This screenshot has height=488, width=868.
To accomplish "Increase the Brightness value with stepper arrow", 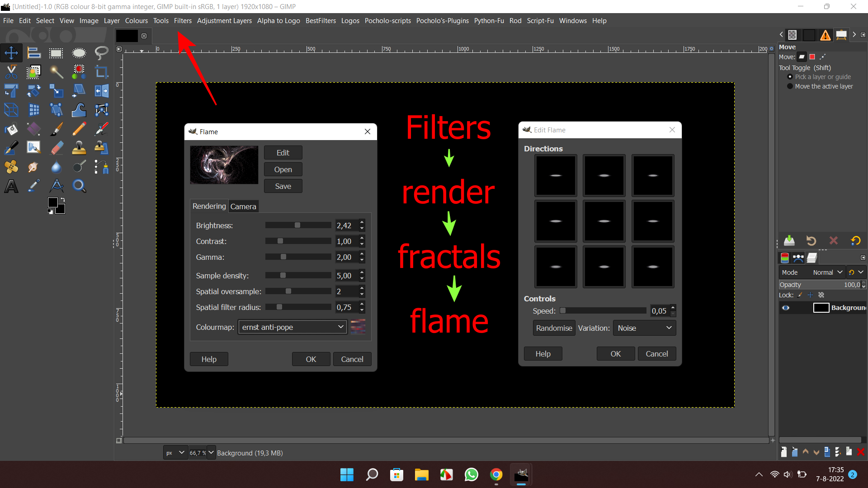I will (362, 222).
